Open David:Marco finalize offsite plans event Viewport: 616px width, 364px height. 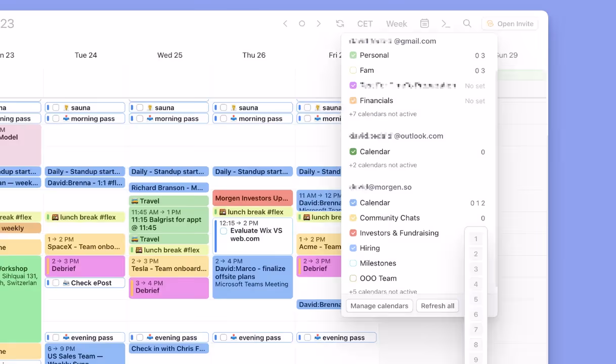[253, 277]
